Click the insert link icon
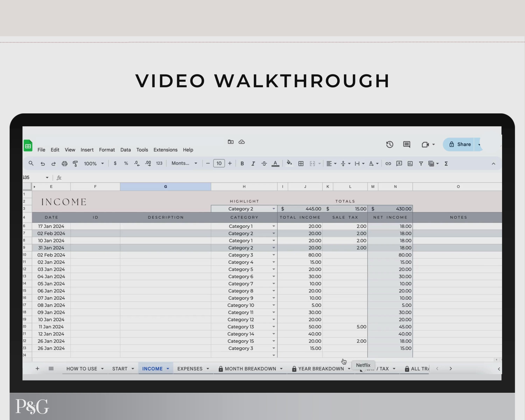This screenshot has height=420, width=525. pyautogui.click(x=388, y=164)
